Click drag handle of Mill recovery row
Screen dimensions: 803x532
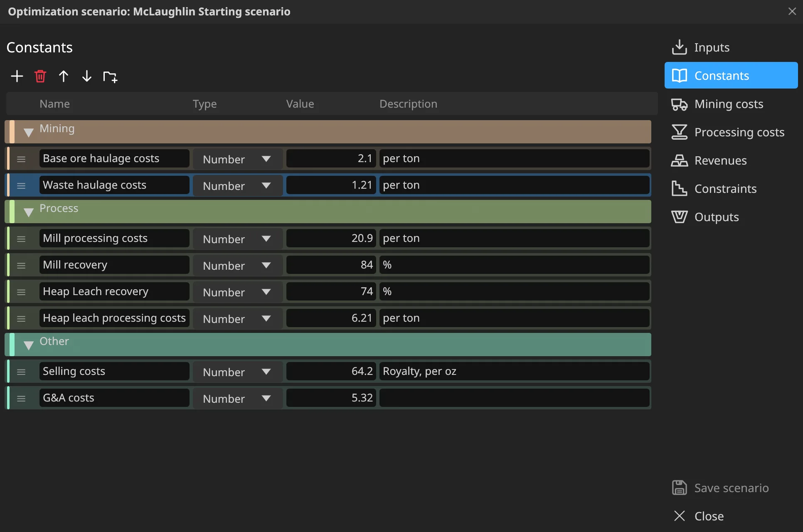[21, 266]
